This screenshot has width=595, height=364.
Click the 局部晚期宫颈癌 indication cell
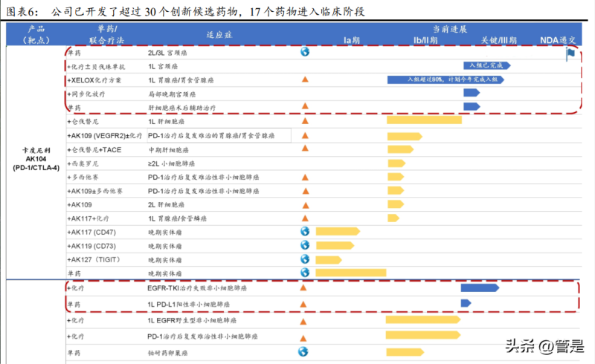pyautogui.click(x=172, y=94)
